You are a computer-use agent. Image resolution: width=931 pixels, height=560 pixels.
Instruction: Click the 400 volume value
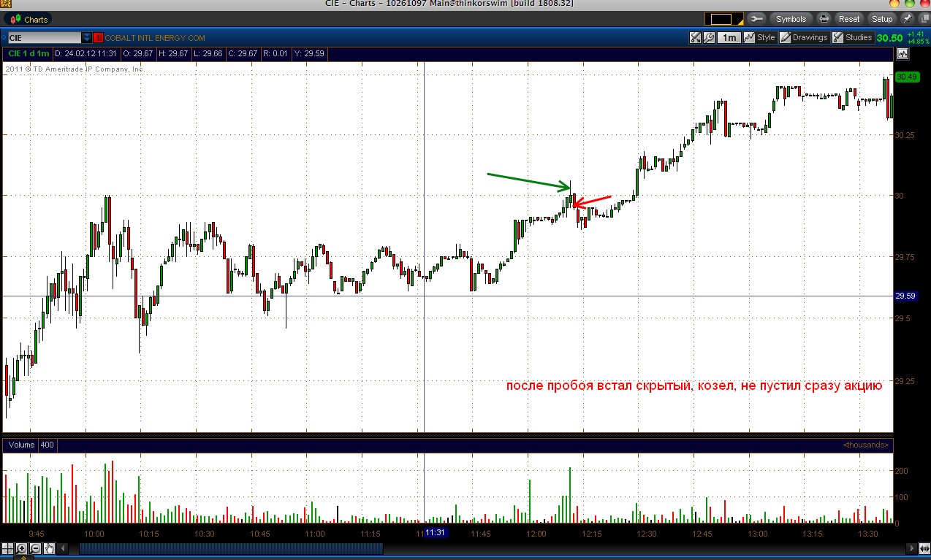[47, 445]
